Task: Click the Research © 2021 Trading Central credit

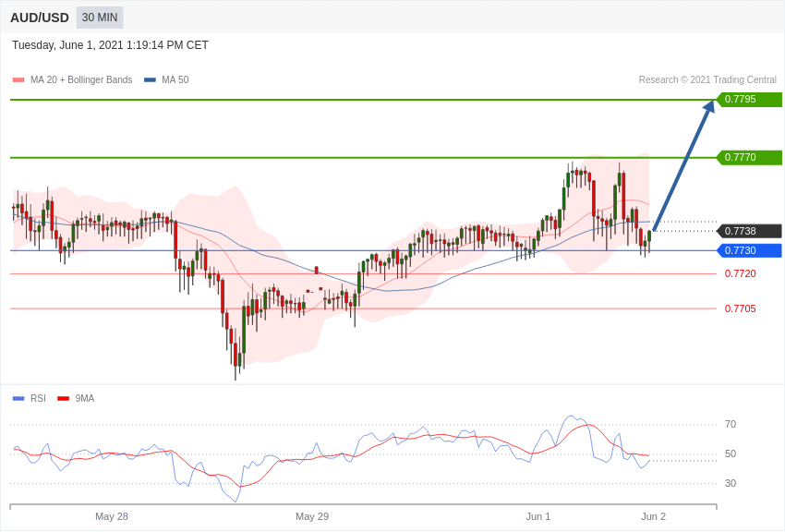Action: 707,79
